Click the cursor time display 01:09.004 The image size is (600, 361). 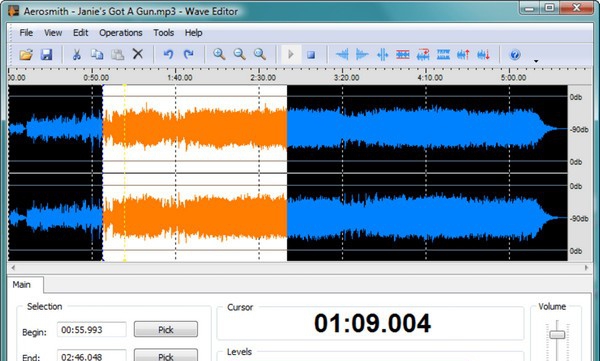(x=372, y=323)
